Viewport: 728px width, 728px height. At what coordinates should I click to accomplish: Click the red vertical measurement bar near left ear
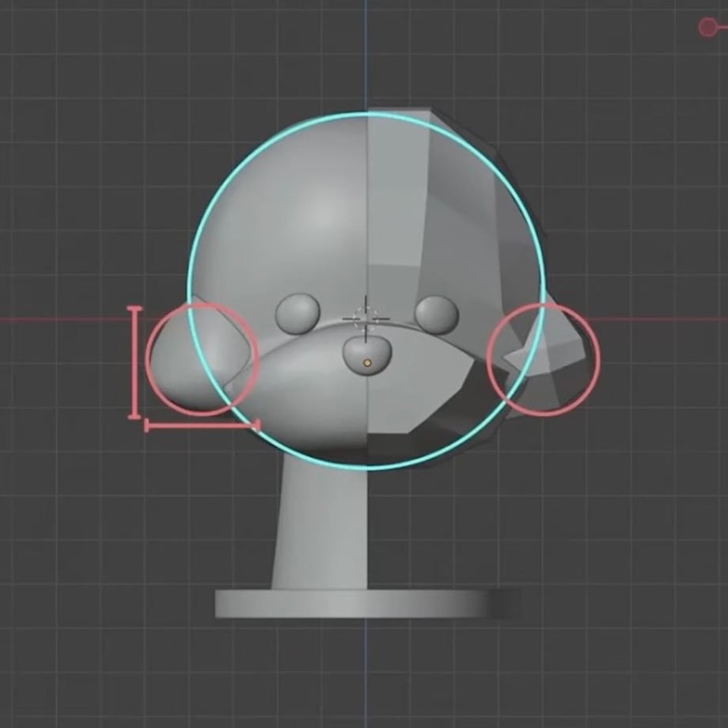pos(135,362)
